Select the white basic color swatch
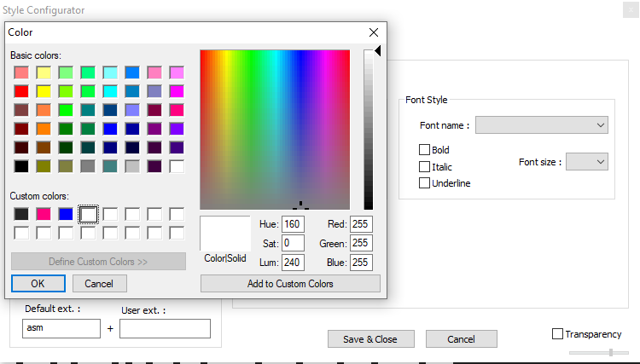The image size is (640, 364). coord(177,166)
